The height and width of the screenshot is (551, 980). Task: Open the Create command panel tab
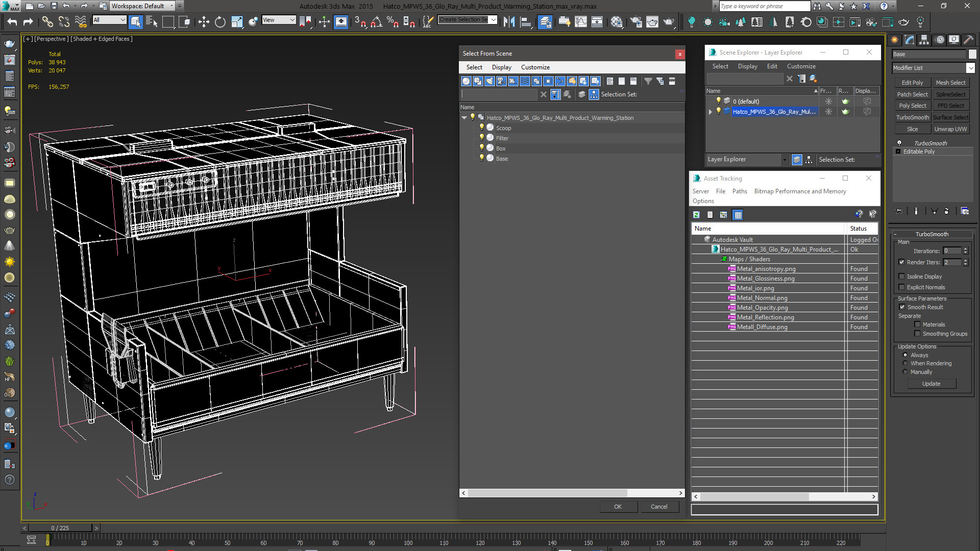point(895,40)
